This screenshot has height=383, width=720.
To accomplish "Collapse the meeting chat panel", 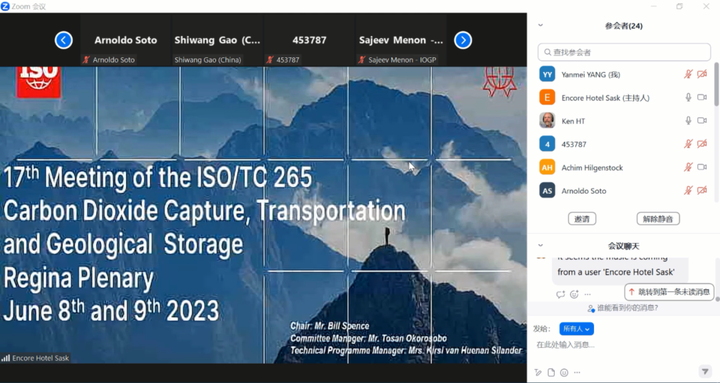I will point(540,246).
